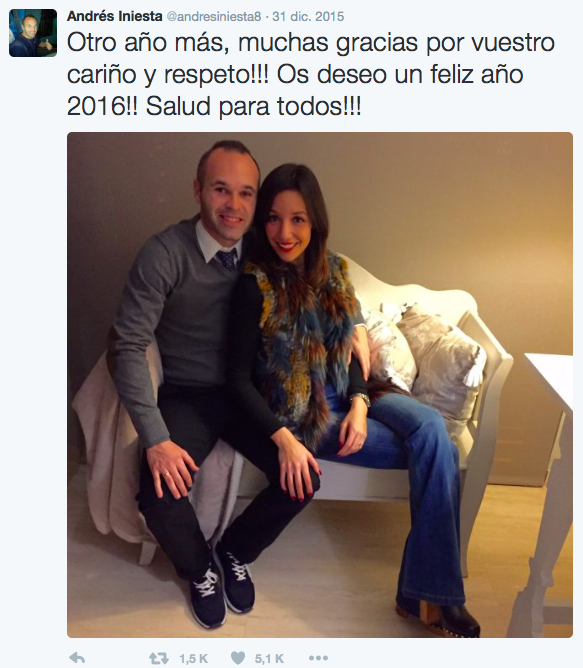Click the black sneakers in the photo
Image resolution: width=583 pixels, height=668 pixels.
coord(221,586)
